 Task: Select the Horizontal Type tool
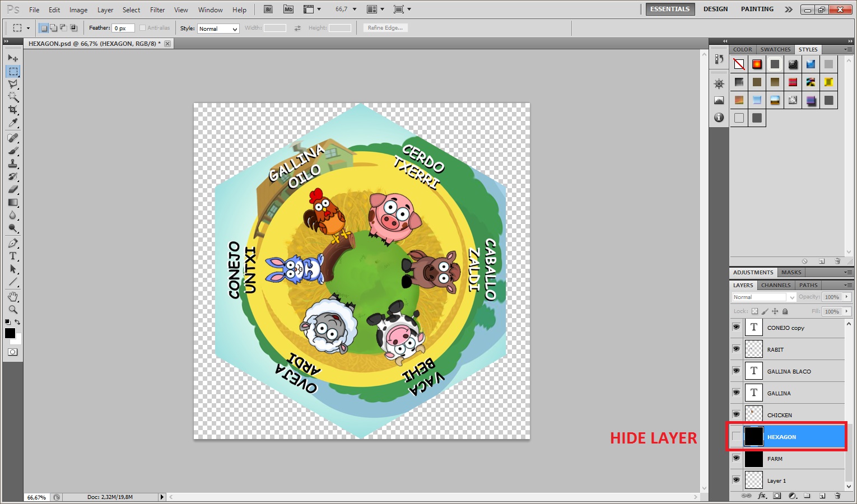coord(13,256)
